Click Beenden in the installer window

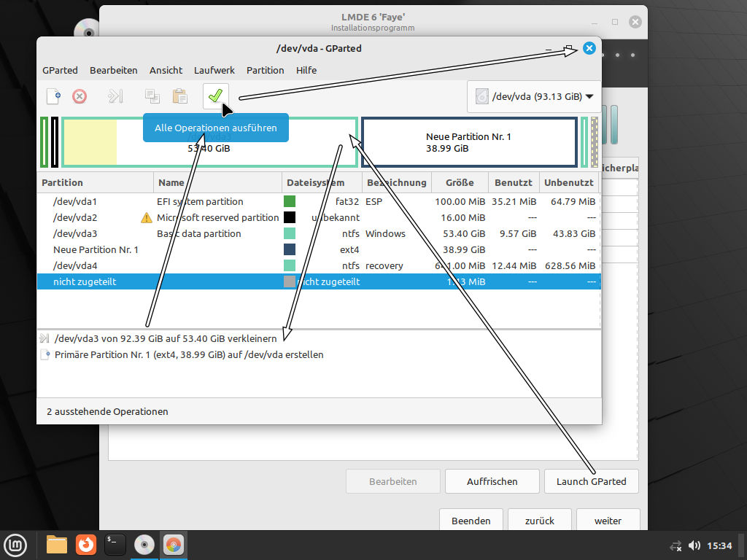click(x=471, y=521)
